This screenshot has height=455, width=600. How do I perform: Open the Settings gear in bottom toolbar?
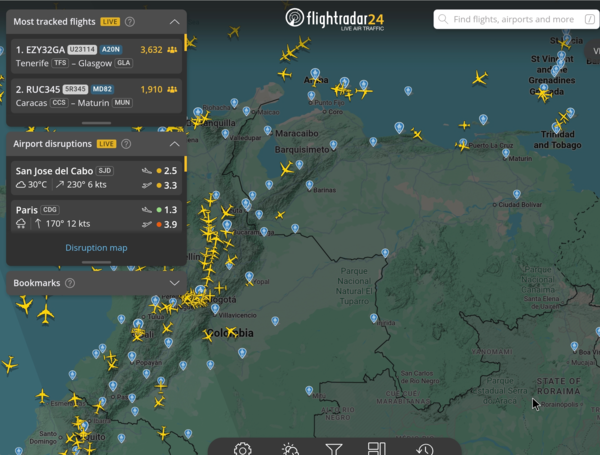[x=242, y=449]
